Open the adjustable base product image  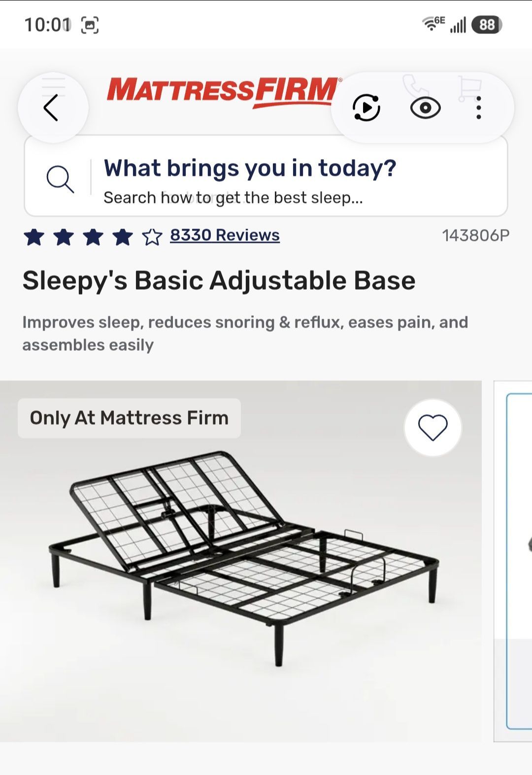pos(241,561)
